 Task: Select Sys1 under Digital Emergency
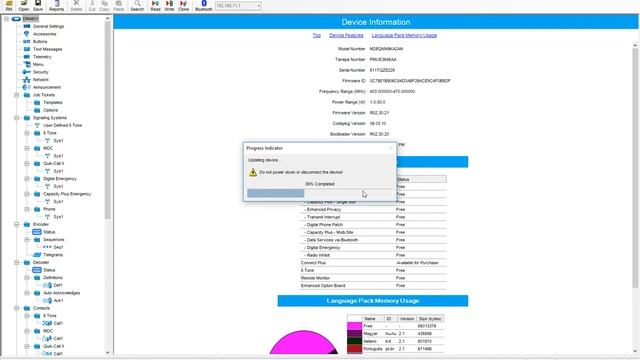click(x=58, y=186)
